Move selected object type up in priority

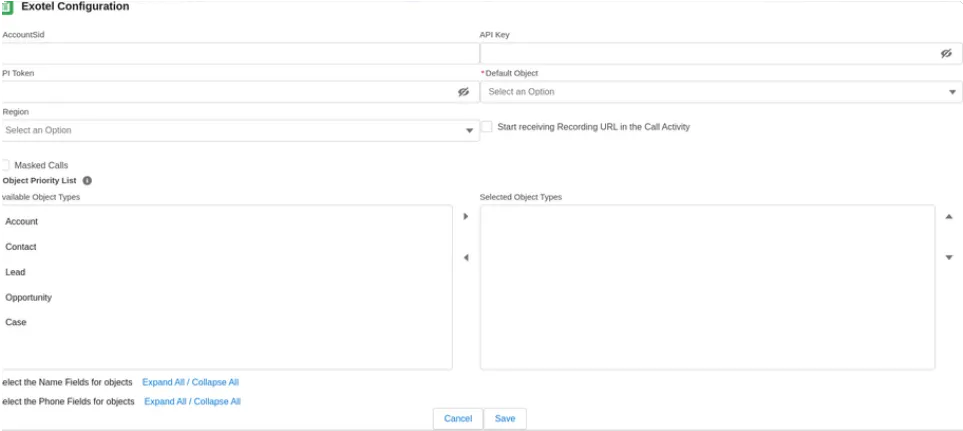pos(948,216)
